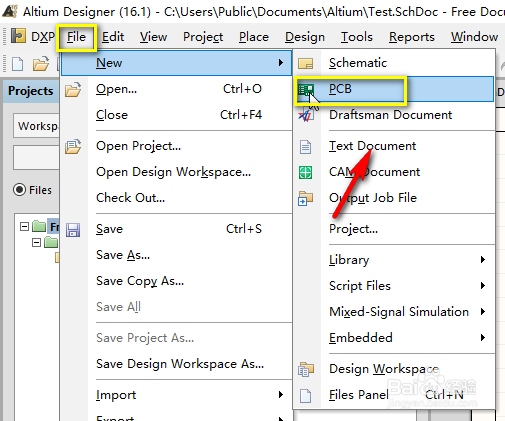The width and height of the screenshot is (505, 421).
Task: Choose Save As... from File menu
Action: [123, 255]
